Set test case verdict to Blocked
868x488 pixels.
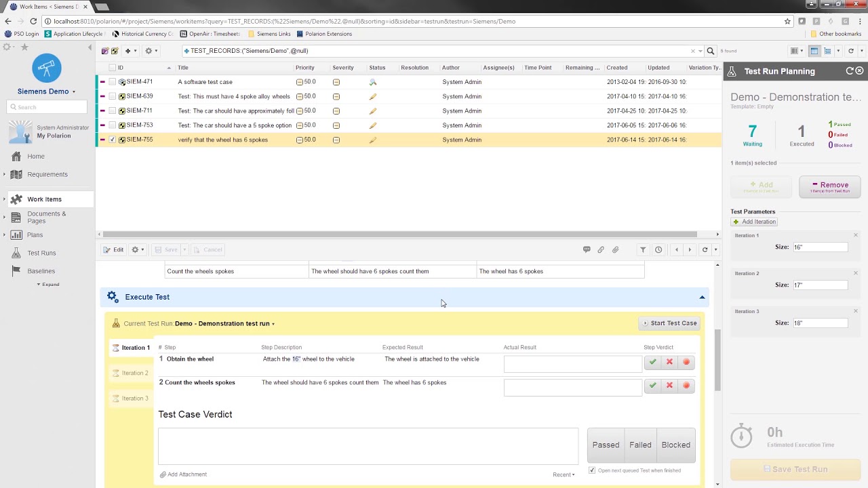[675, 445]
